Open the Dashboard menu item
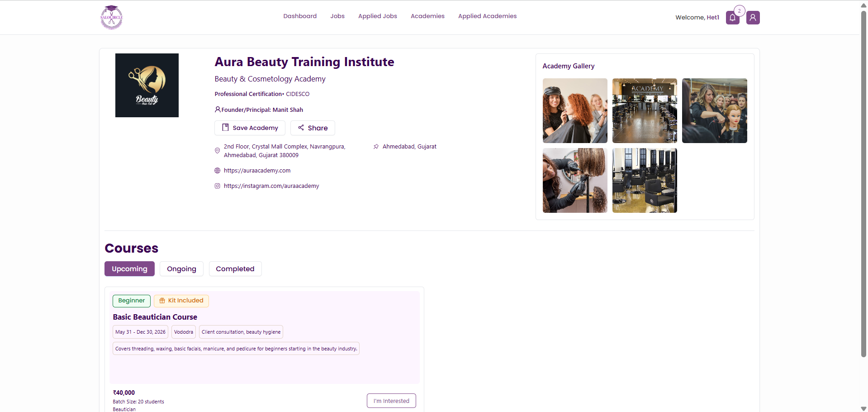The width and height of the screenshot is (868, 412). coord(300,16)
